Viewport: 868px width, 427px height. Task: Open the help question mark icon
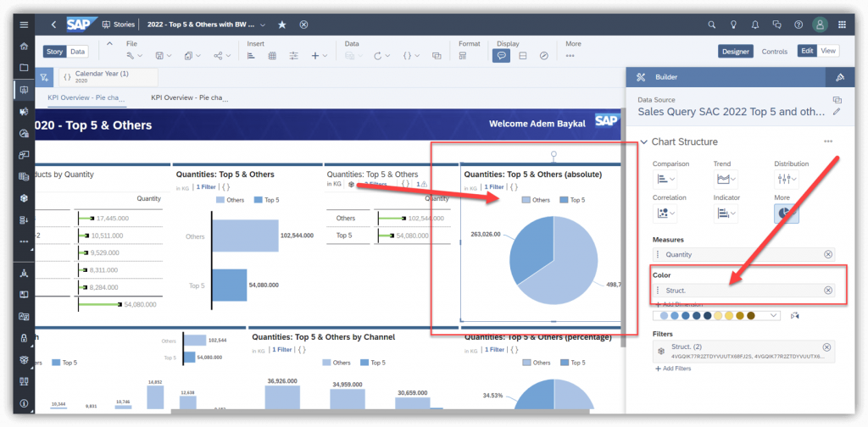(x=798, y=25)
